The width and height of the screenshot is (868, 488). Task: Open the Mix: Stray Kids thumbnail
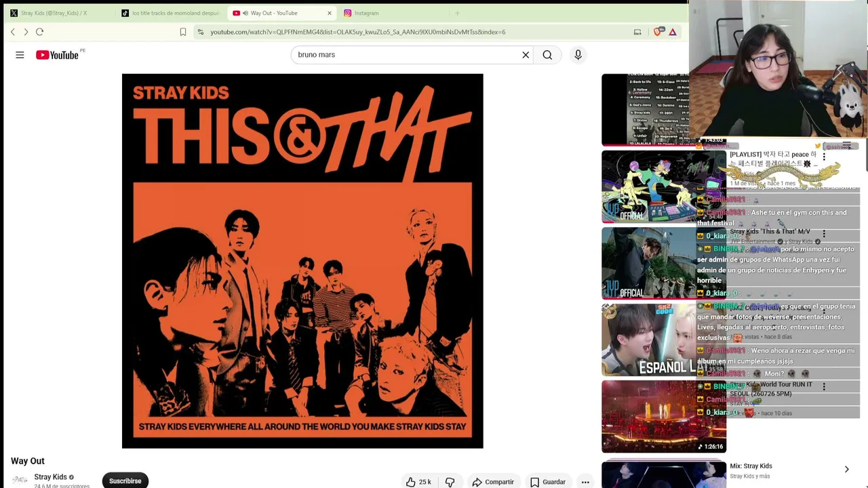tap(663, 474)
